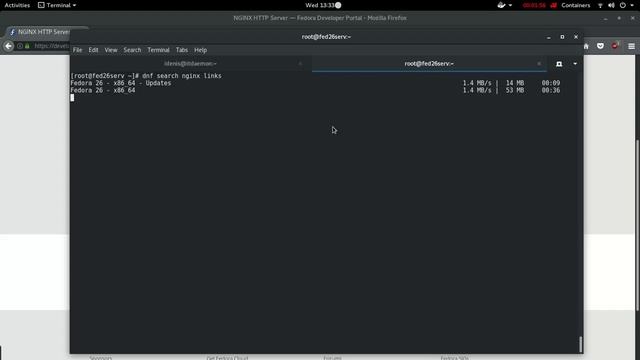Open the Help menu in the terminal
Screen dimensions: 640x360
200,50
